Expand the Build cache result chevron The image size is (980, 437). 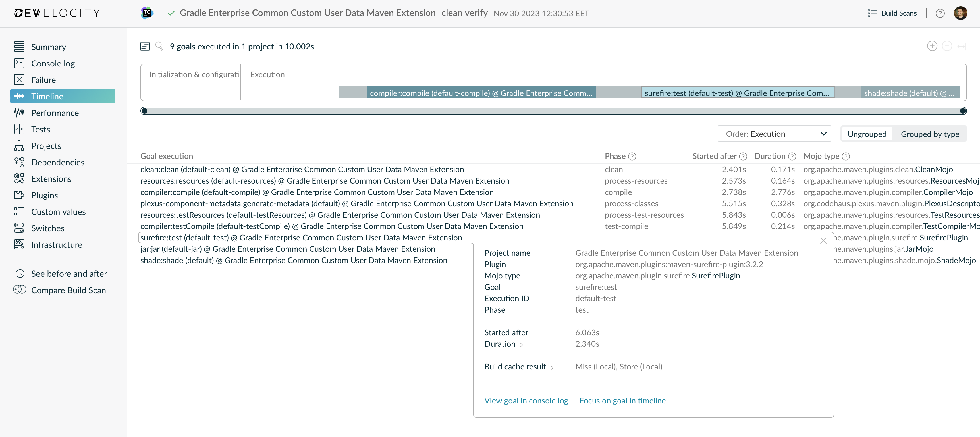[552, 367]
